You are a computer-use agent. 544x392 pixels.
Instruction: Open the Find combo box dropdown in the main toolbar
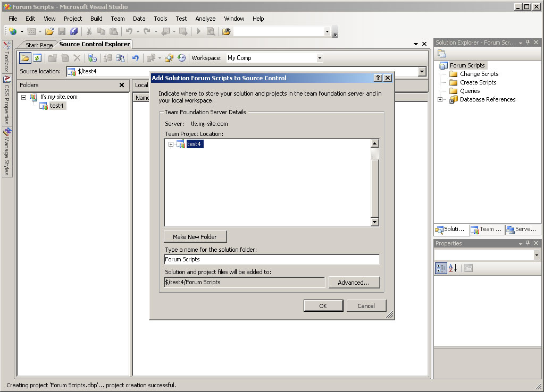(327, 31)
